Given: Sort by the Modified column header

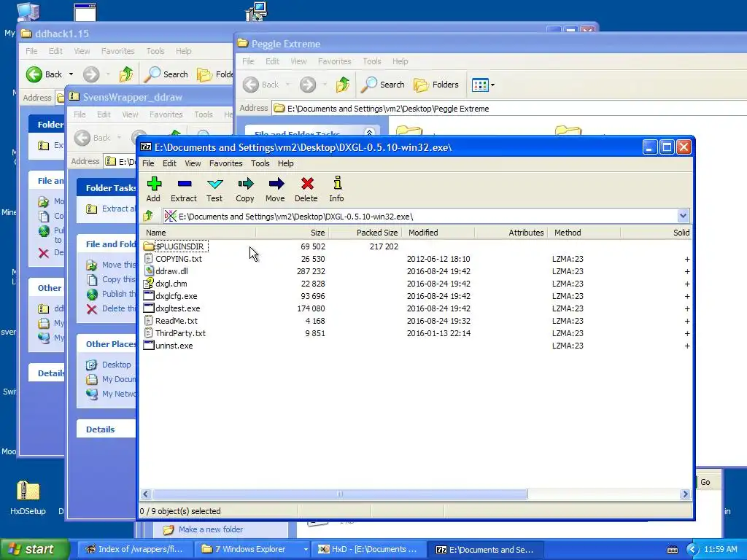Looking at the screenshot, I should pos(438,233).
